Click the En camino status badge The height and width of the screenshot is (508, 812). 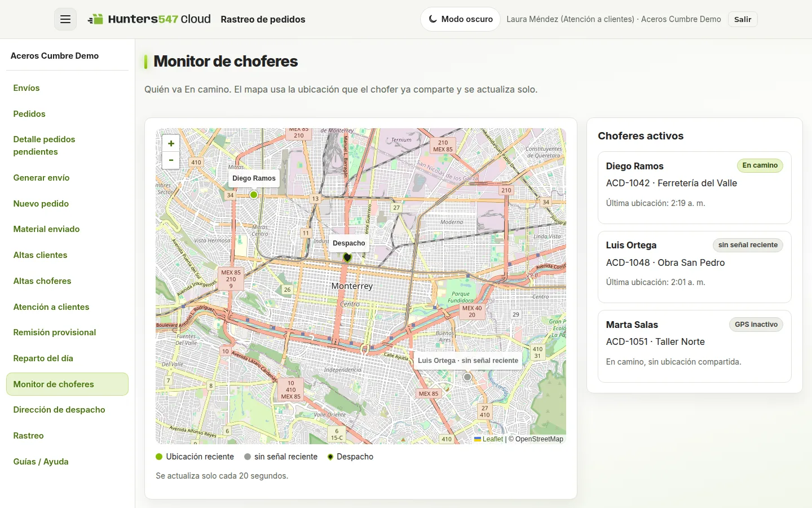(760, 165)
